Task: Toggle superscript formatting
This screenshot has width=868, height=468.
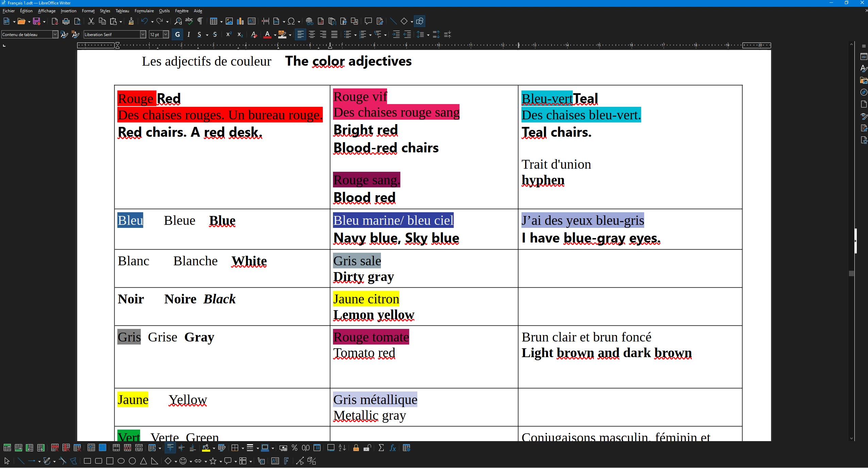Action: click(229, 34)
